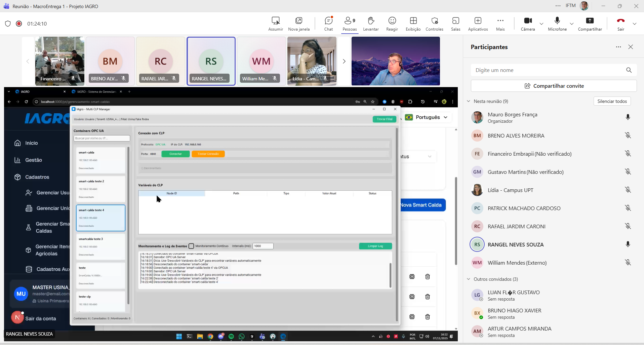
Task: Open Aplicativos apps icon
Action: (x=478, y=21)
